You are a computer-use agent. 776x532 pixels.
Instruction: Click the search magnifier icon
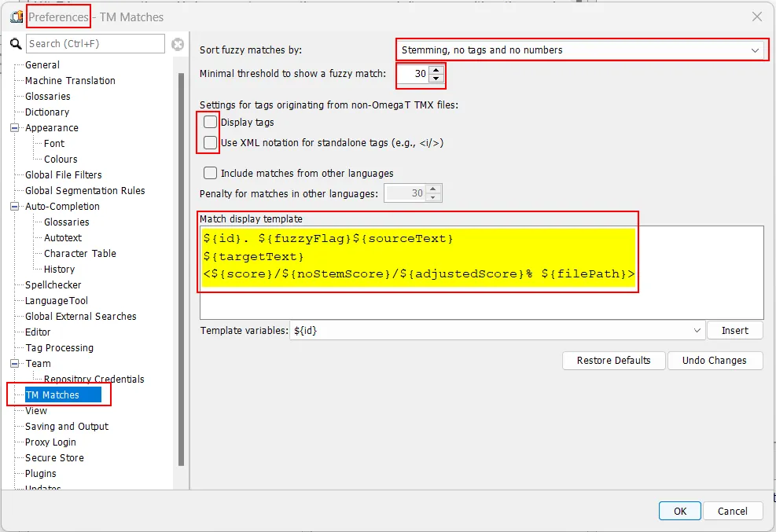[16, 44]
